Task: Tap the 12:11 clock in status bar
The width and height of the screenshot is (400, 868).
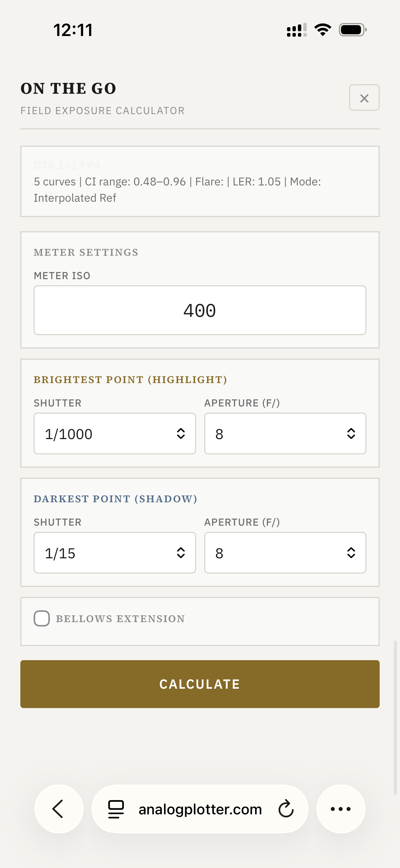Action: [x=73, y=30]
